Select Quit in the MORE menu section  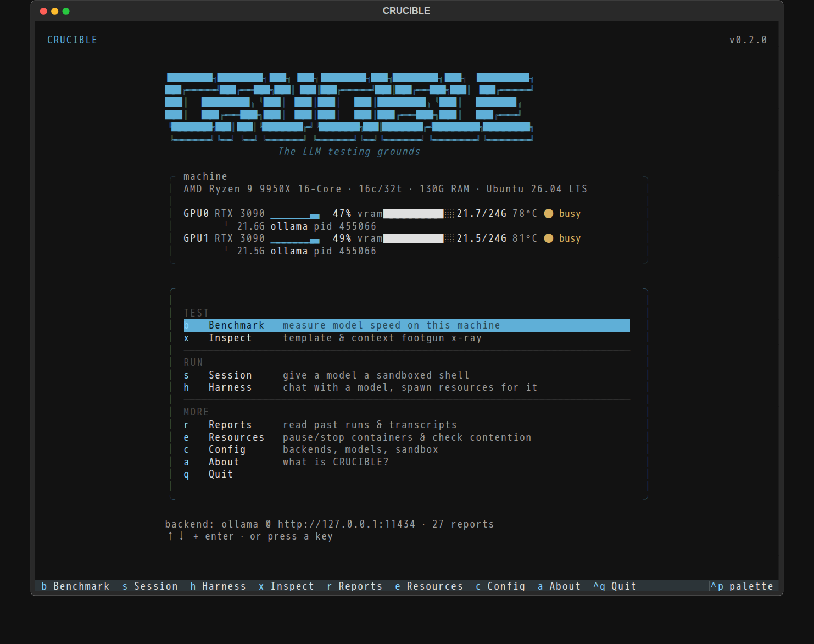pyautogui.click(x=406, y=474)
